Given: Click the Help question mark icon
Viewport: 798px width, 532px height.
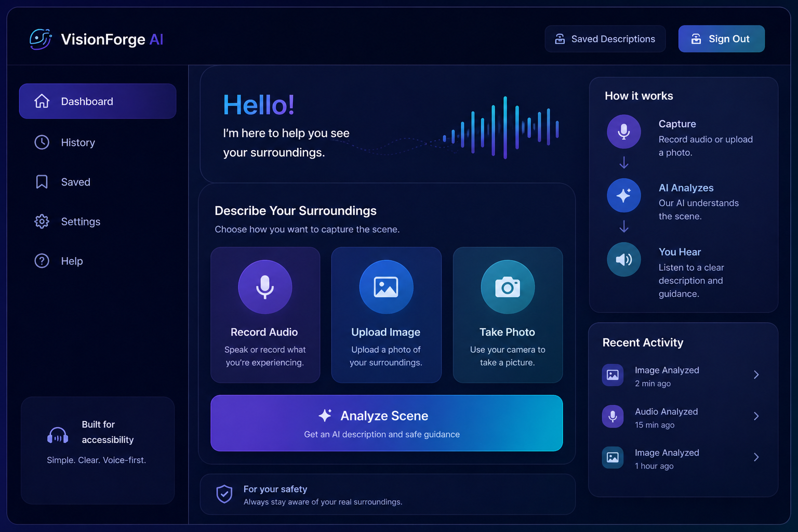Looking at the screenshot, I should tap(42, 260).
